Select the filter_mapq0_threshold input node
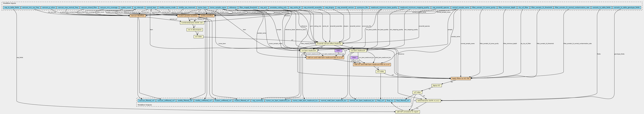644x114 pixels. (x=248, y=8)
